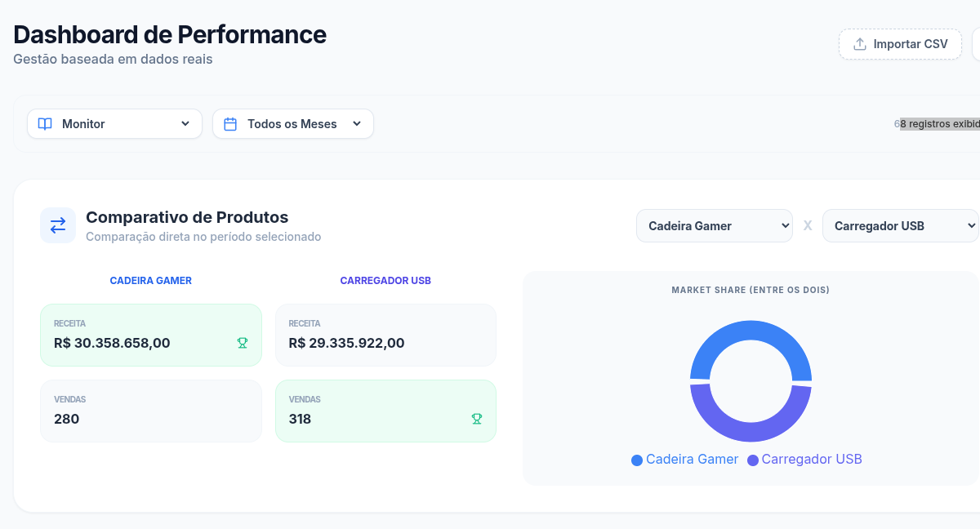Click the calendar icon in months filter
The width and height of the screenshot is (980, 529).
(x=230, y=124)
